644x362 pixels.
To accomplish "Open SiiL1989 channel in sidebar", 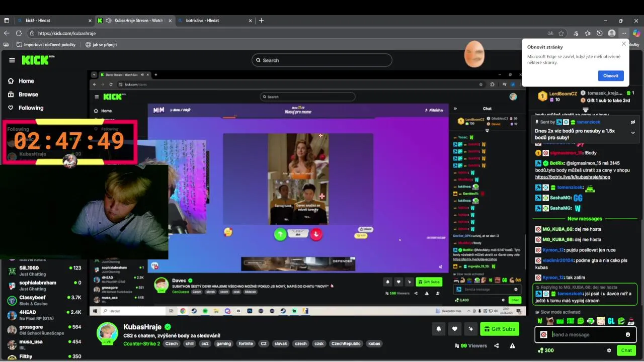I will coord(44,271).
